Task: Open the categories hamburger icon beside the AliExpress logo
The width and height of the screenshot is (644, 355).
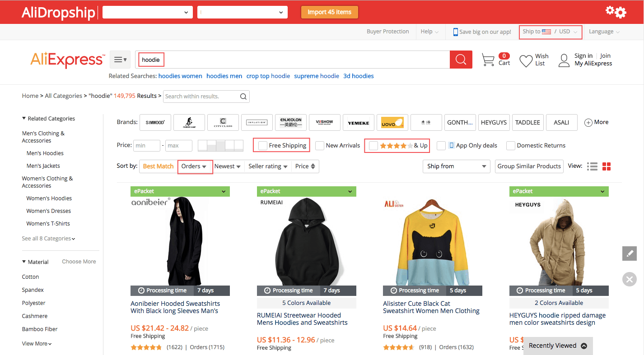Action: [x=119, y=59]
